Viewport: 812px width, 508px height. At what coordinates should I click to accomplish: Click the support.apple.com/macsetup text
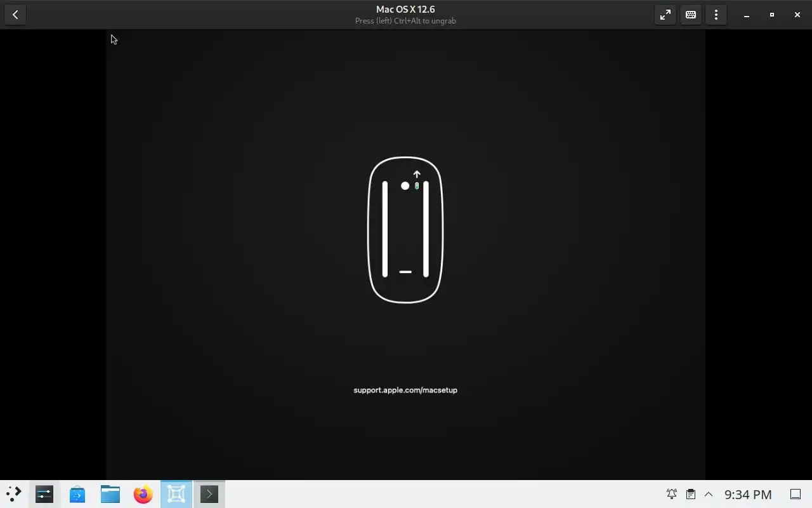click(405, 390)
